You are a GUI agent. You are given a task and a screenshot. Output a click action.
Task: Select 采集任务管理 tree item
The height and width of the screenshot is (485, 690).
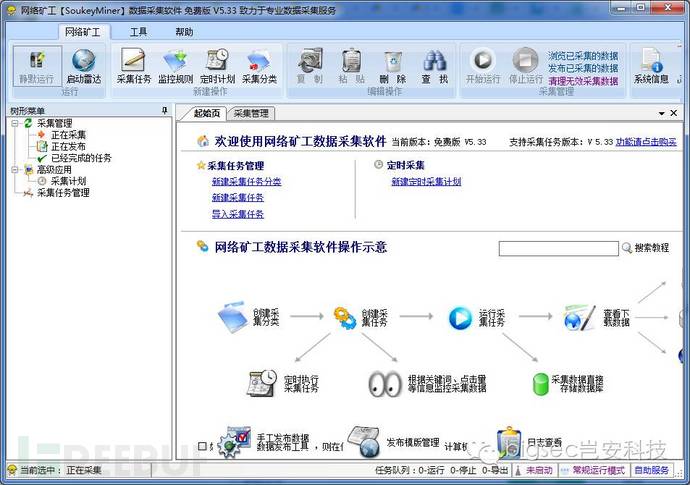(63, 192)
